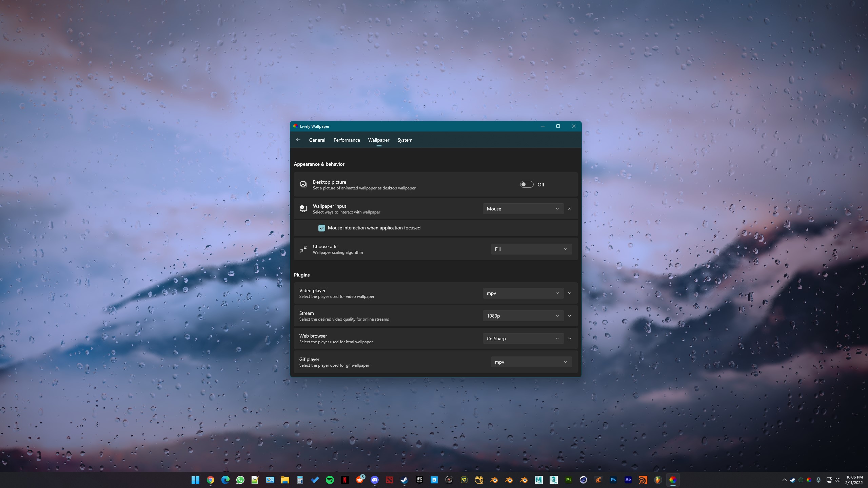This screenshot has height=488, width=868.
Task: Uncheck Mouse interaction when application focused
Action: coord(321,228)
